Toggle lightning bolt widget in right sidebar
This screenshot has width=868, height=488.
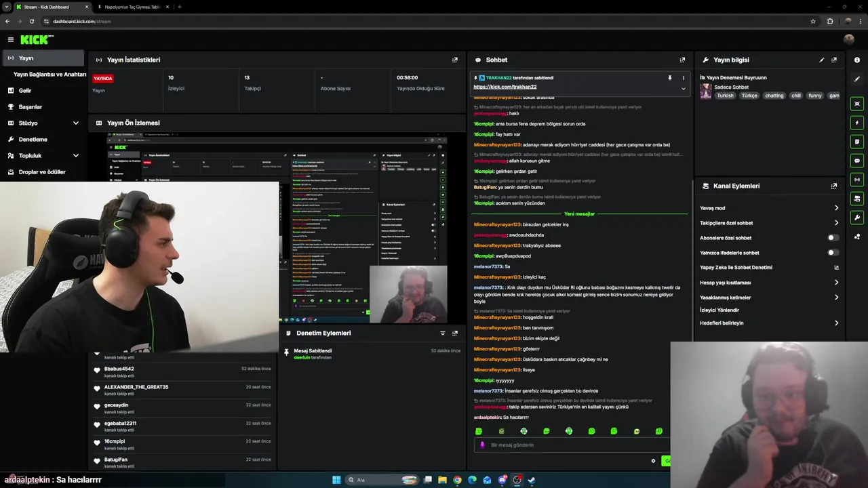click(857, 123)
